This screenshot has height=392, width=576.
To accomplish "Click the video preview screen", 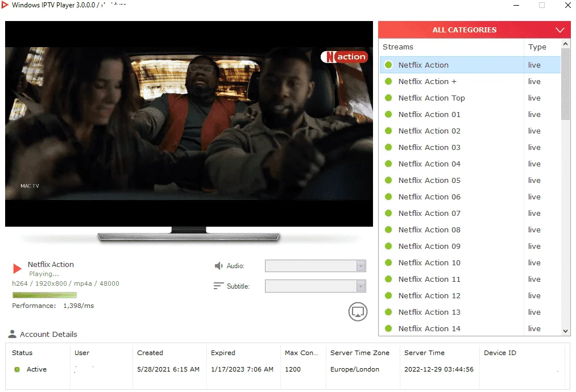I will tap(189, 124).
